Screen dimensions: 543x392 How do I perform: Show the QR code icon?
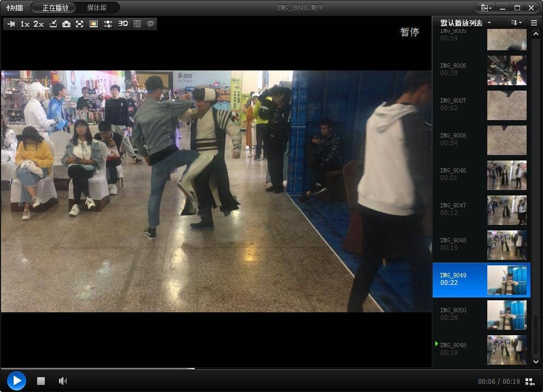(138, 24)
